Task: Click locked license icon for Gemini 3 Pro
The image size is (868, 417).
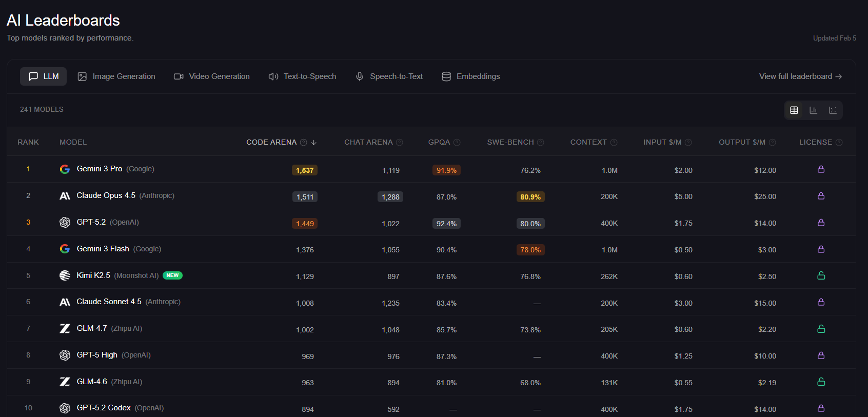Action: point(821,169)
